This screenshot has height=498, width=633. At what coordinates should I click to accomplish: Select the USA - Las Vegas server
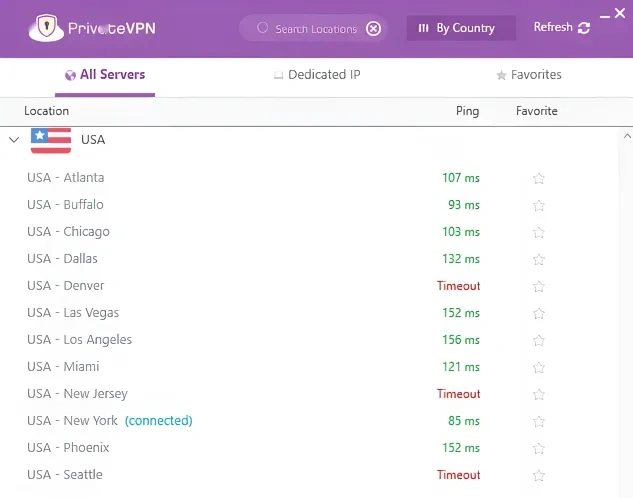click(x=73, y=313)
